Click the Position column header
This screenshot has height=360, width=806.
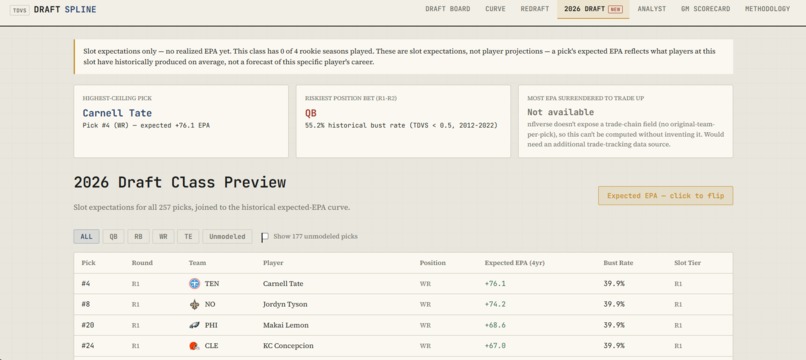pyautogui.click(x=432, y=263)
